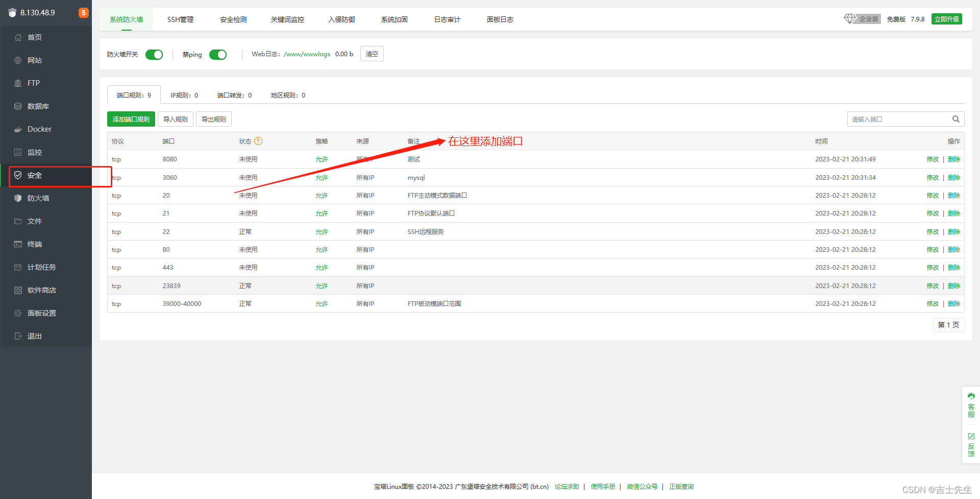The image size is (980, 499).
Task: Click the 时间 column header
Action: (821, 141)
